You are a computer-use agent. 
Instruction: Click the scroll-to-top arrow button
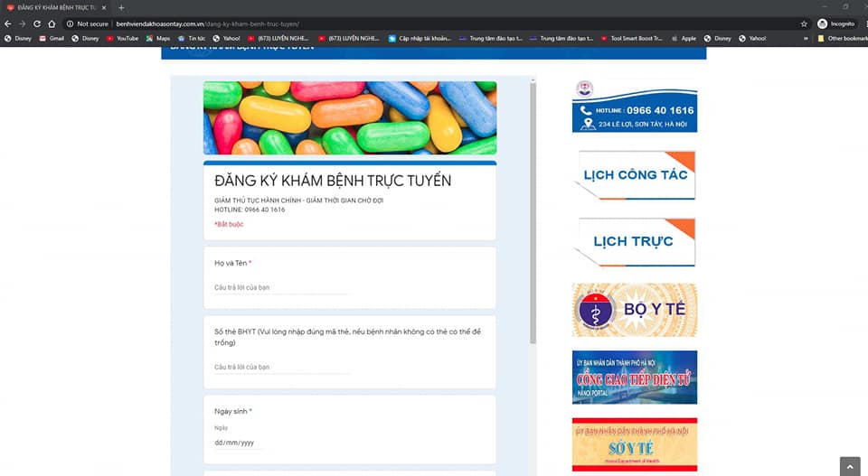point(850,466)
